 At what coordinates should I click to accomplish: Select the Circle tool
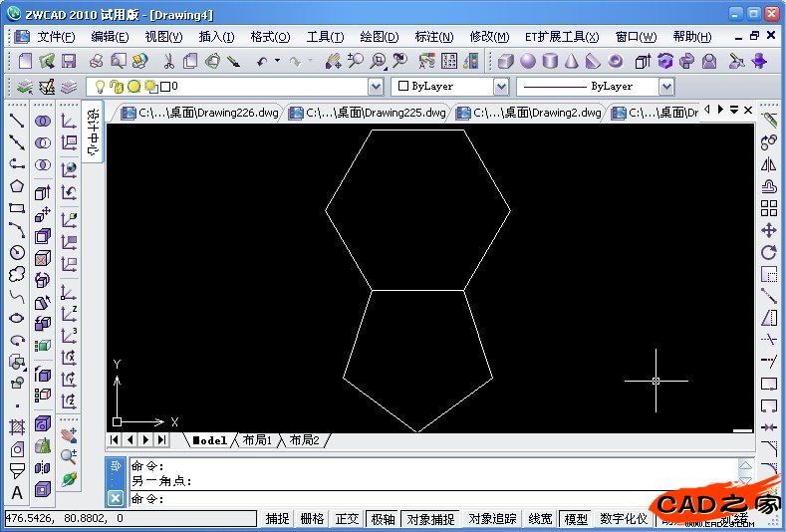[17, 252]
